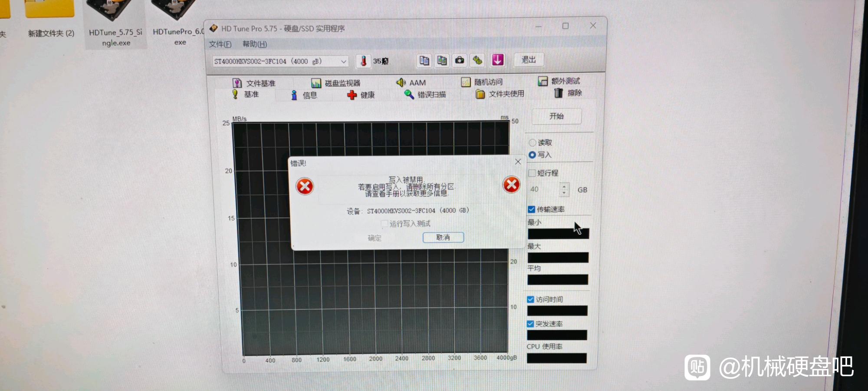Screen dimensions: 868x391
Task: Click the camera save screenshot icon
Action: tap(460, 60)
